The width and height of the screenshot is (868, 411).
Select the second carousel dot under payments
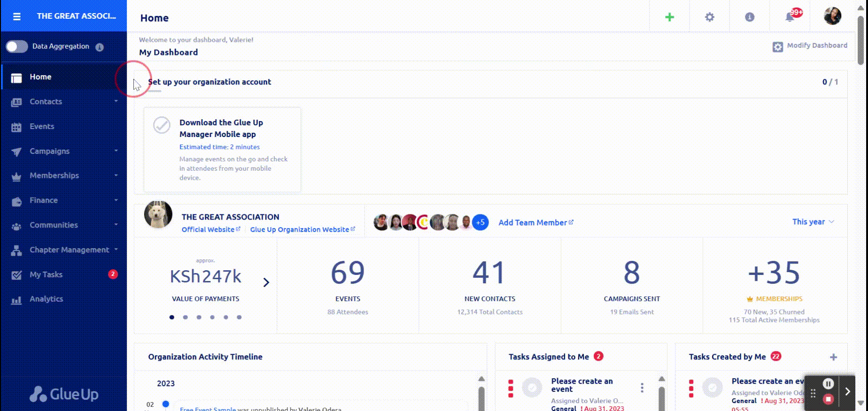pos(186,317)
